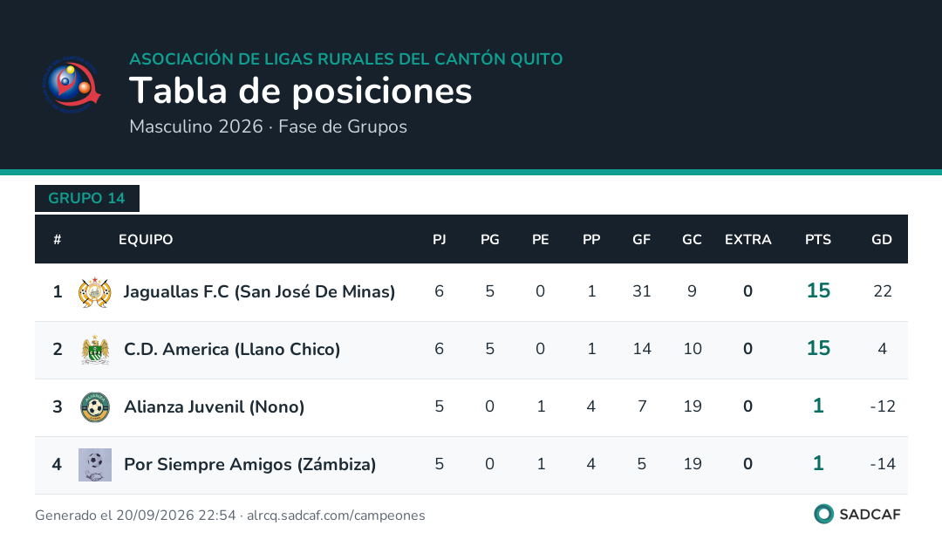Screen dimensions: 942x560
Task: Click the EXTRA column header
Action: coord(747,240)
